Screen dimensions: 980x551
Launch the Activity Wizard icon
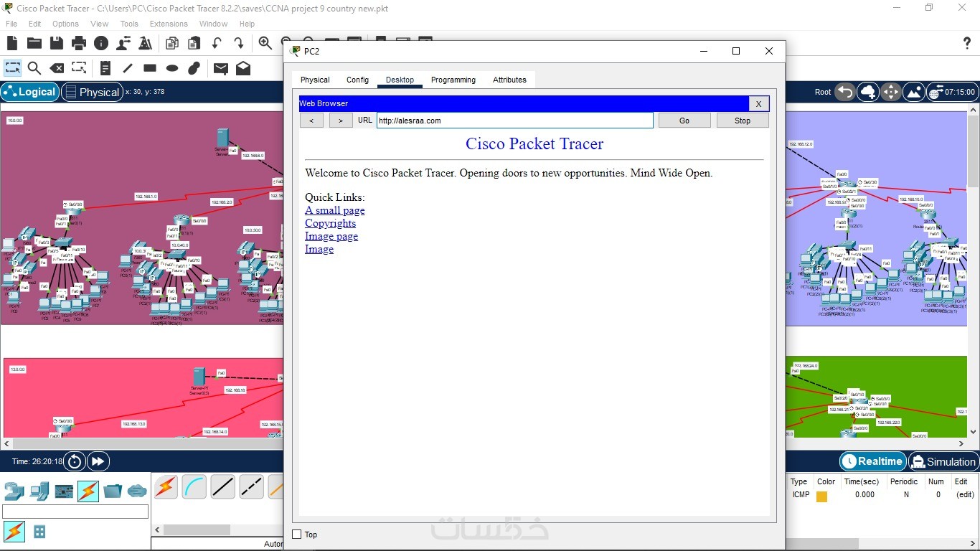pyautogui.click(x=146, y=43)
